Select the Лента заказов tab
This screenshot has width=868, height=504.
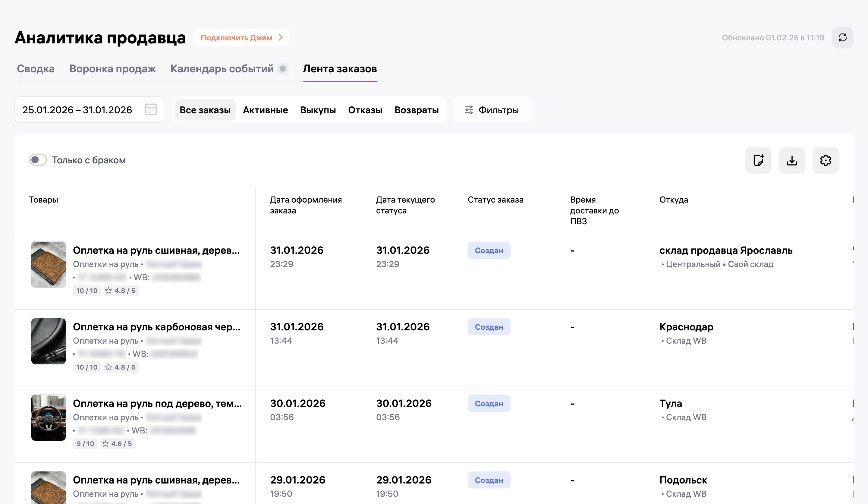point(340,68)
